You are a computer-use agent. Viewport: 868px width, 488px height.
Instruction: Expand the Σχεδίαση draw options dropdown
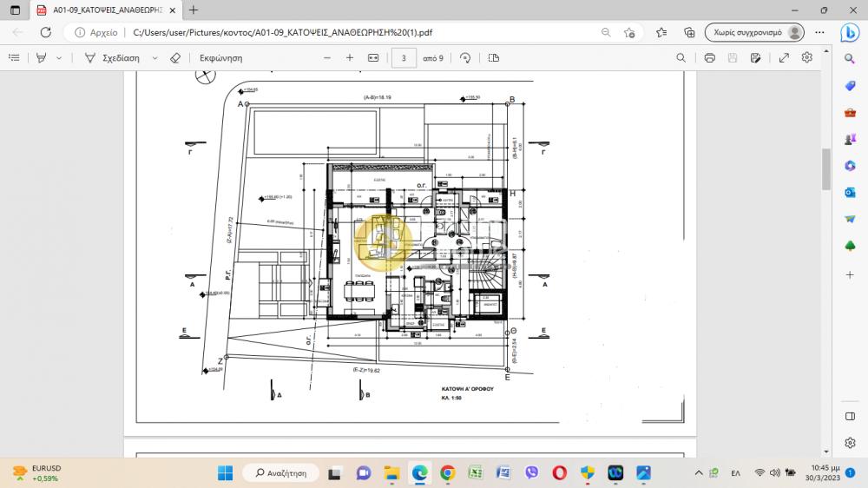(x=155, y=57)
